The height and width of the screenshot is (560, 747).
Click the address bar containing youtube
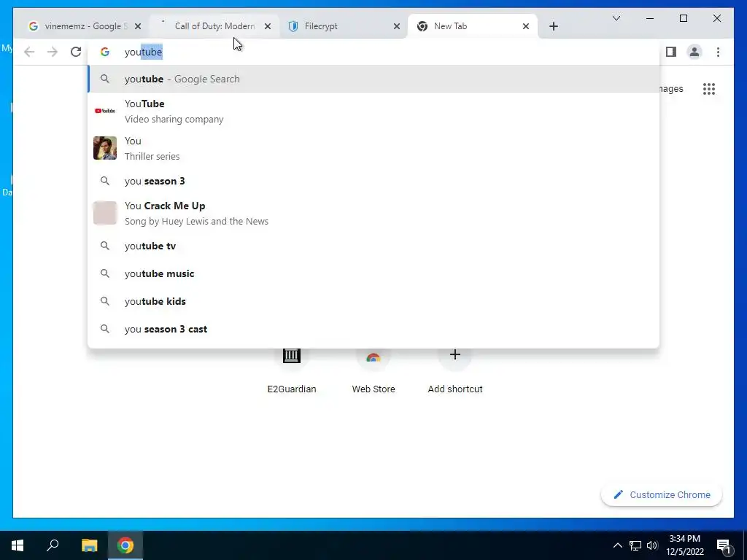click(x=374, y=52)
